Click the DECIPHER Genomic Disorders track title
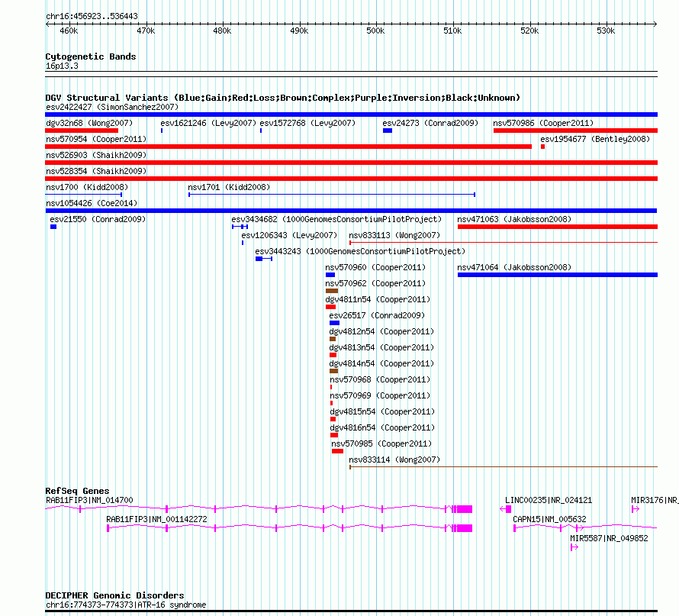 pos(114,595)
